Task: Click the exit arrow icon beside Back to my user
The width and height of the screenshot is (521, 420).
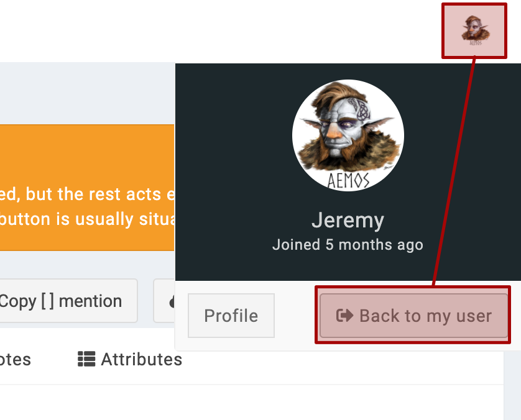Action: [344, 316]
